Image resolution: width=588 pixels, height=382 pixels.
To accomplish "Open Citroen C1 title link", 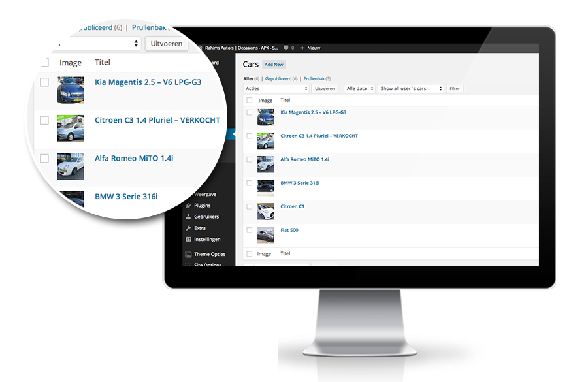I will tap(293, 206).
